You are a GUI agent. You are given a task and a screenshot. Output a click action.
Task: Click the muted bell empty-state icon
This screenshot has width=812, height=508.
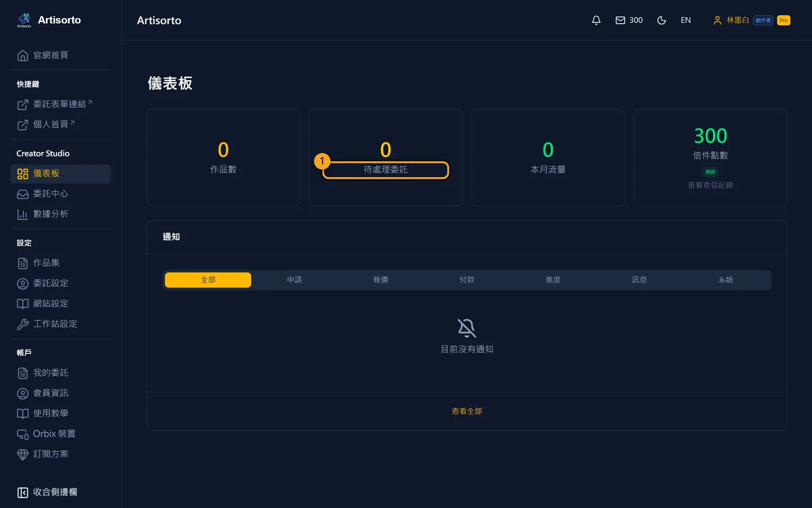(467, 328)
